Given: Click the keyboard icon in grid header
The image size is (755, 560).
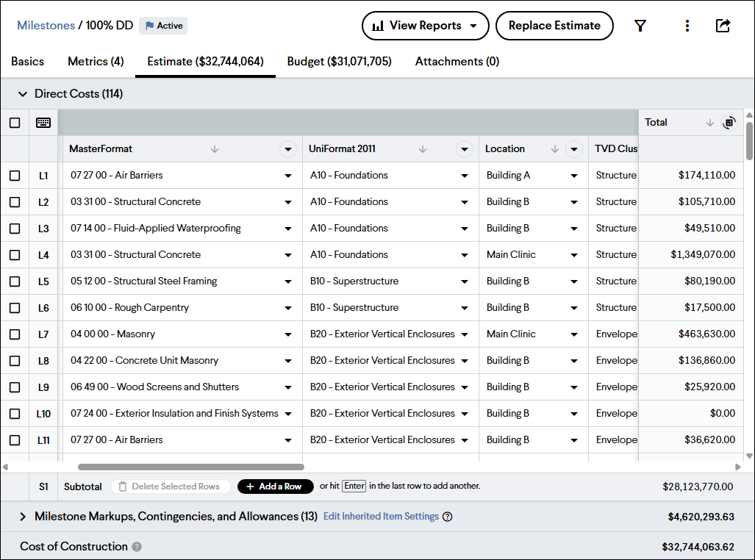Looking at the screenshot, I should point(43,123).
